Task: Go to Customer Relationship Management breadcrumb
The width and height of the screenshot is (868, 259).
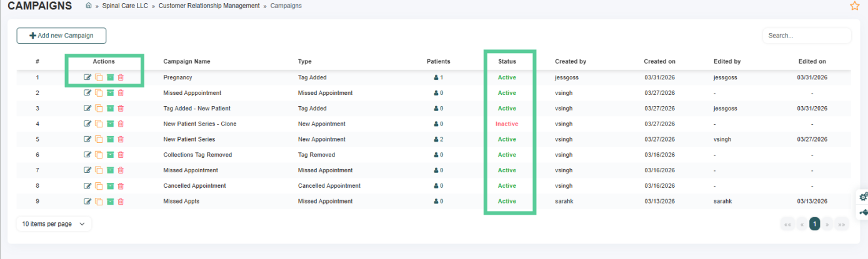Action: click(209, 6)
